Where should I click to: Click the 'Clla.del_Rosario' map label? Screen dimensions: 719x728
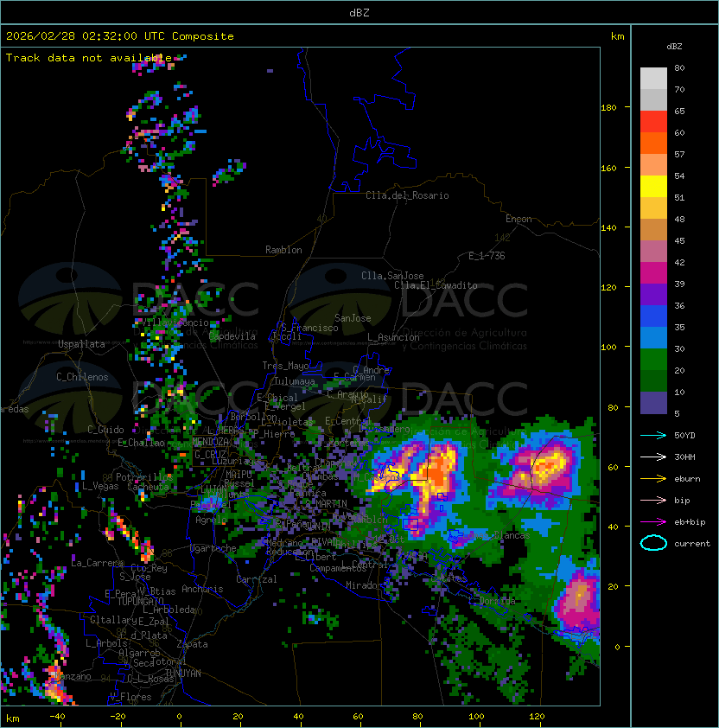coord(407,195)
